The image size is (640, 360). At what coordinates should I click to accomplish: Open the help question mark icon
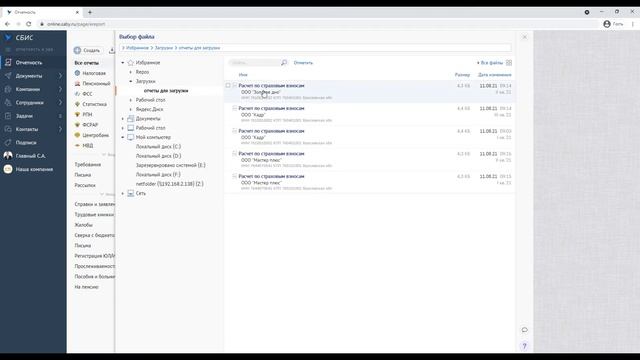click(x=524, y=346)
